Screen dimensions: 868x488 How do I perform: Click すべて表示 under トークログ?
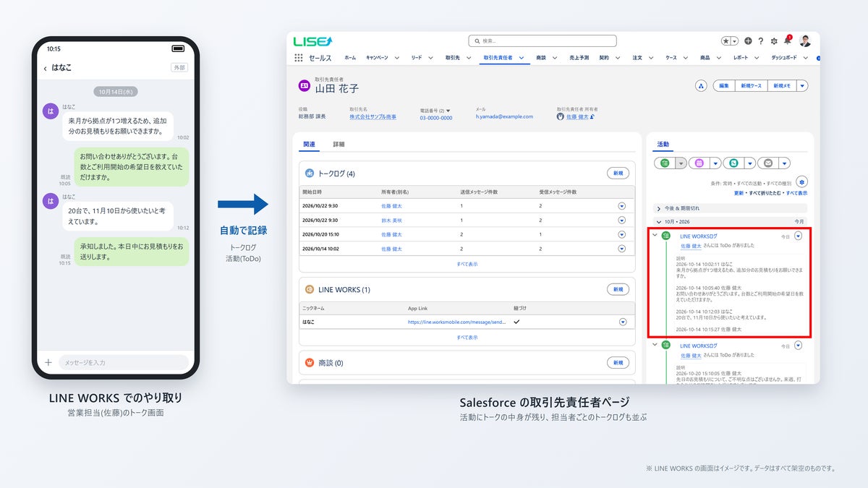click(467, 264)
